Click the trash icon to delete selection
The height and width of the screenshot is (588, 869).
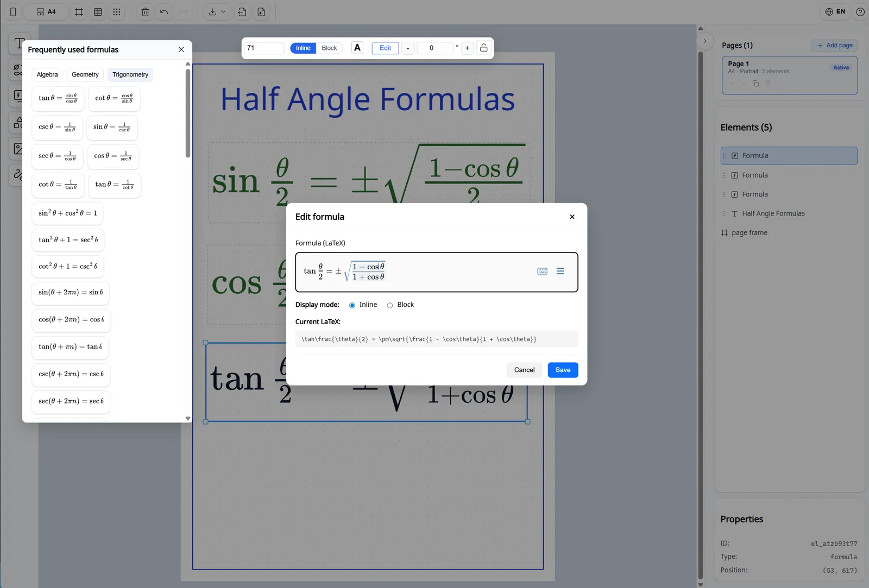point(145,11)
